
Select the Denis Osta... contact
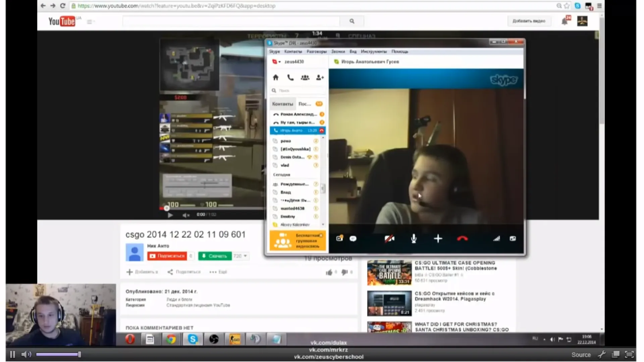coord(295,157)
